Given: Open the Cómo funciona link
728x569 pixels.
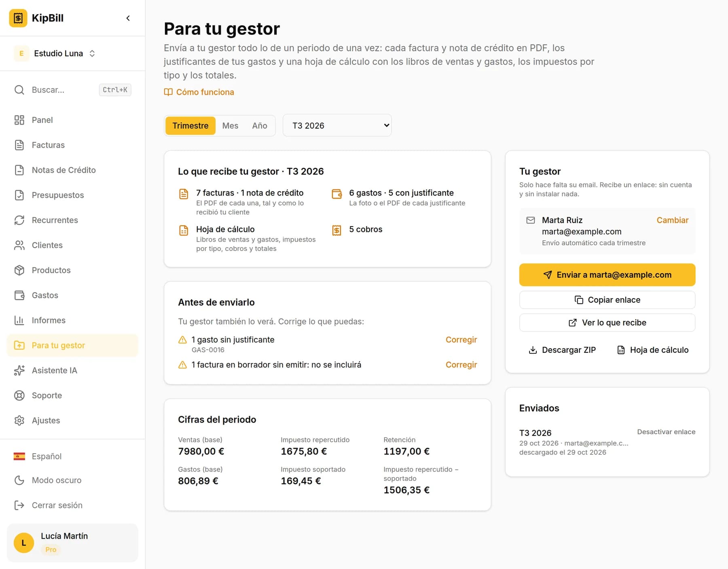Looking at the screenshot, I should coord(199,92).
